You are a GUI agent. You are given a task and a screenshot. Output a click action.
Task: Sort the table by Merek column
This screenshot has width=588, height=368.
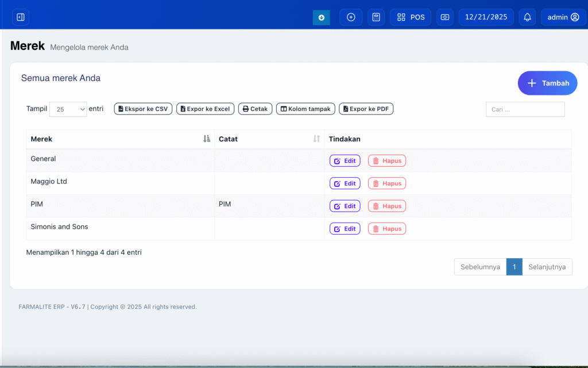[206, 139]
